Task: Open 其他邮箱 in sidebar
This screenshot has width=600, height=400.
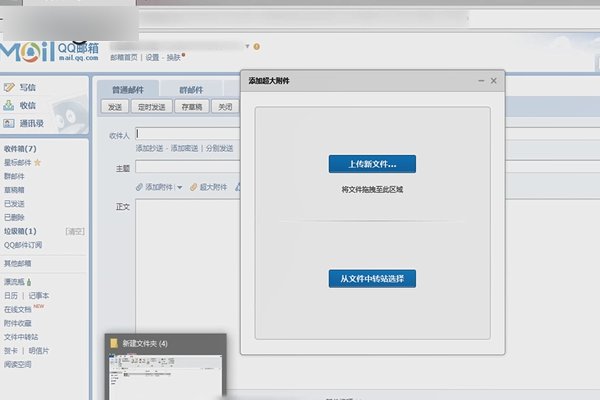Action: [x=18, y=263]
